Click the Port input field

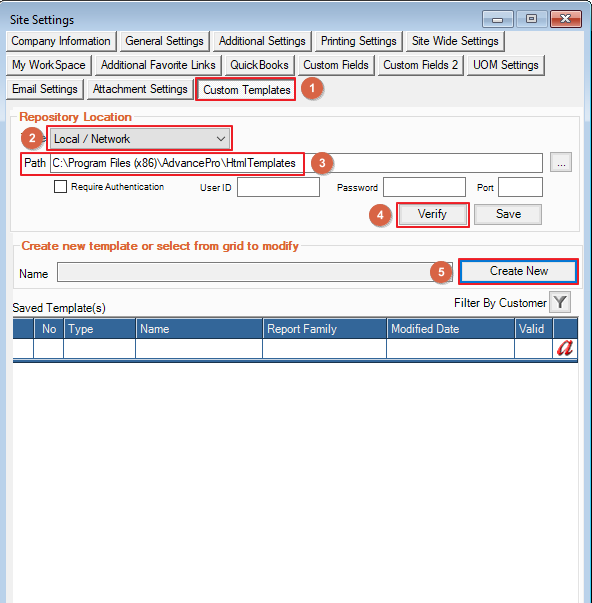click(520, 187)
